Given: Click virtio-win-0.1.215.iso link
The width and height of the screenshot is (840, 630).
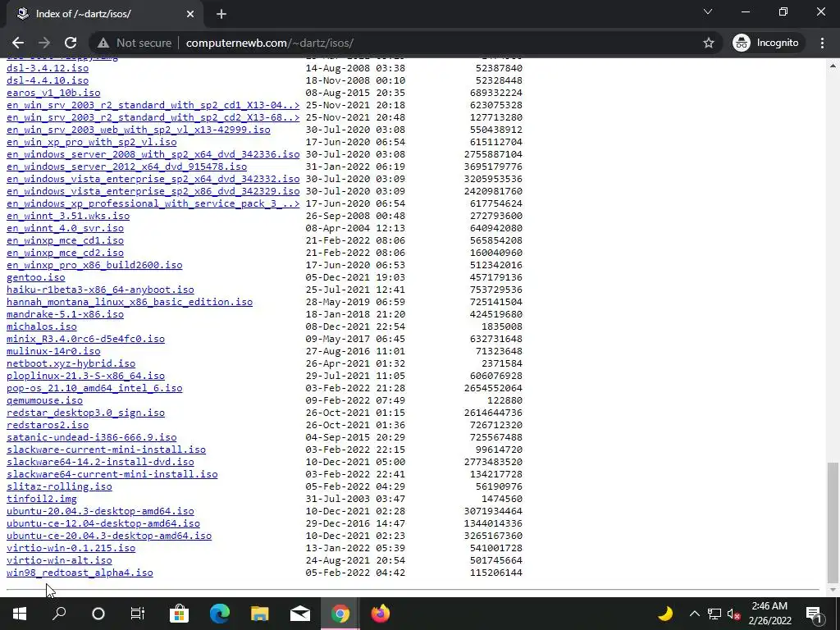Looking at the screenshot, I should (71, 549).
